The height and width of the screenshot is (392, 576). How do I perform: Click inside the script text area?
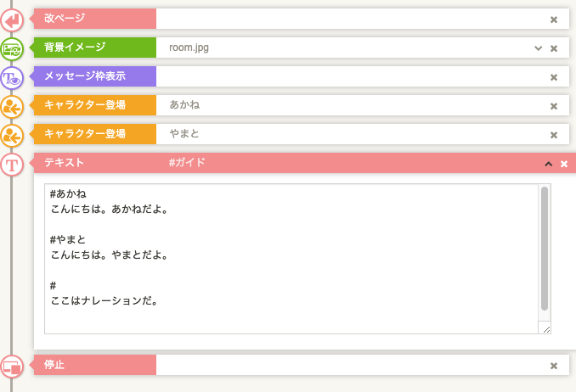[x=289, y=255]
